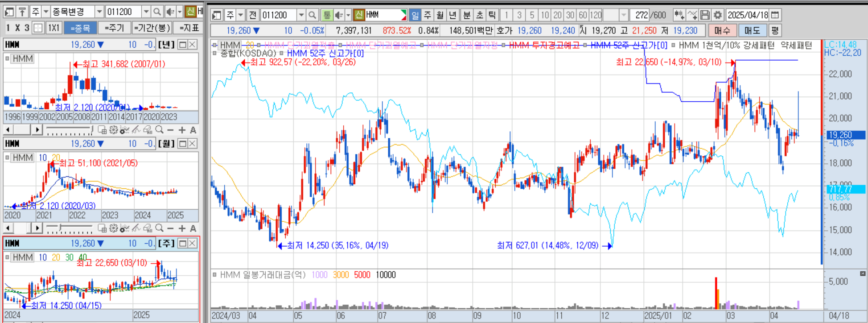The image size is (868, 323).
Task: Click the 평 button next to 매도
Action: pyautogui.click(x=775, y=30)
